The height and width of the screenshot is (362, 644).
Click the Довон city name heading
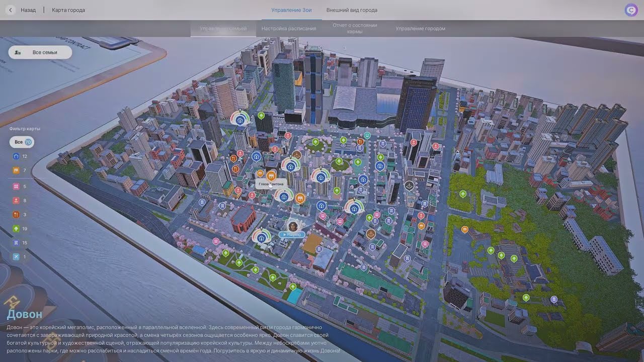(x=25, y=314)
